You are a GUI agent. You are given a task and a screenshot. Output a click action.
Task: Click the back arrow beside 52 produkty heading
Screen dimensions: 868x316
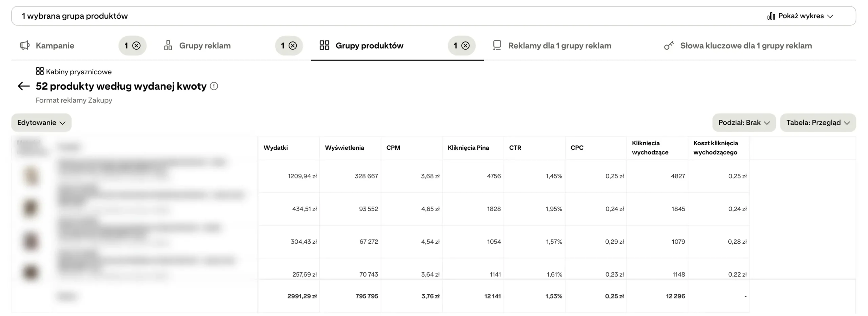pos(24,86)
